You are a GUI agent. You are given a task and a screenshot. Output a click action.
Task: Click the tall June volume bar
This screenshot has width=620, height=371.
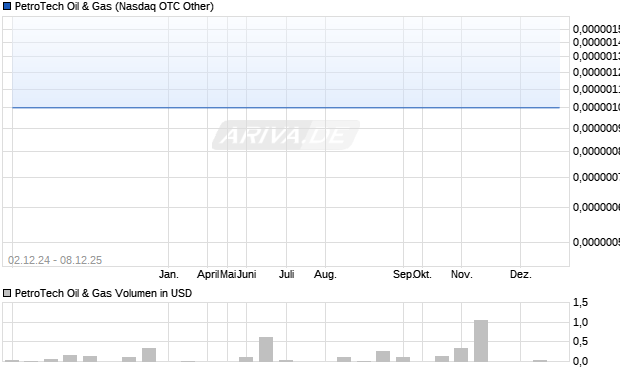(x=266, y=349)
